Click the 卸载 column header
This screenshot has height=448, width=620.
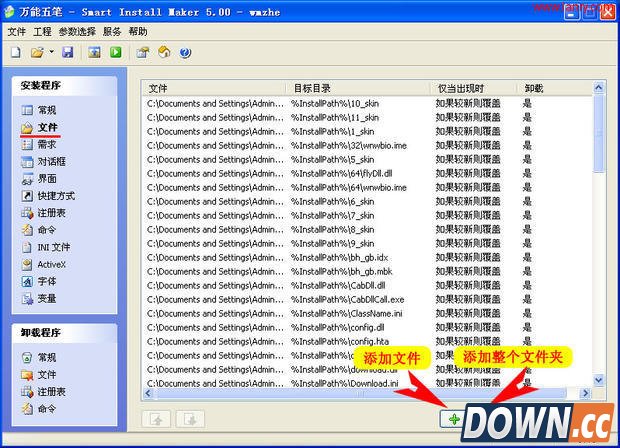(555, 88)
